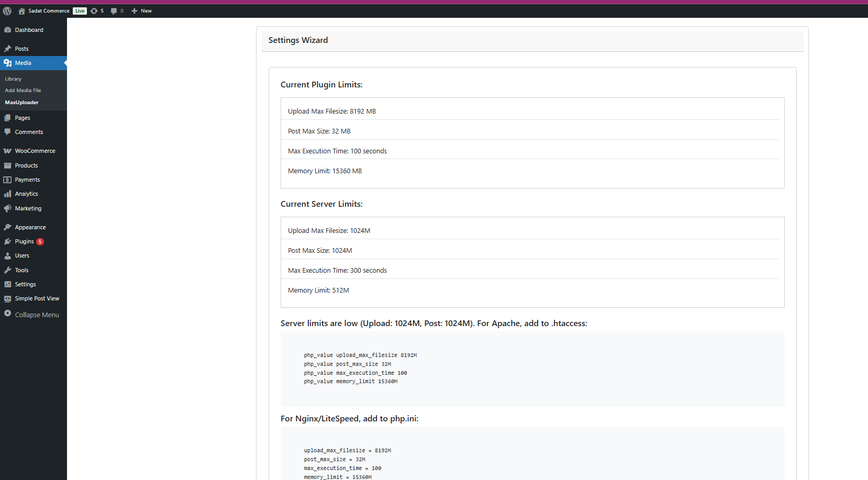
Task: Open the Dashboard menu item
Action: [x=29, y=30]
